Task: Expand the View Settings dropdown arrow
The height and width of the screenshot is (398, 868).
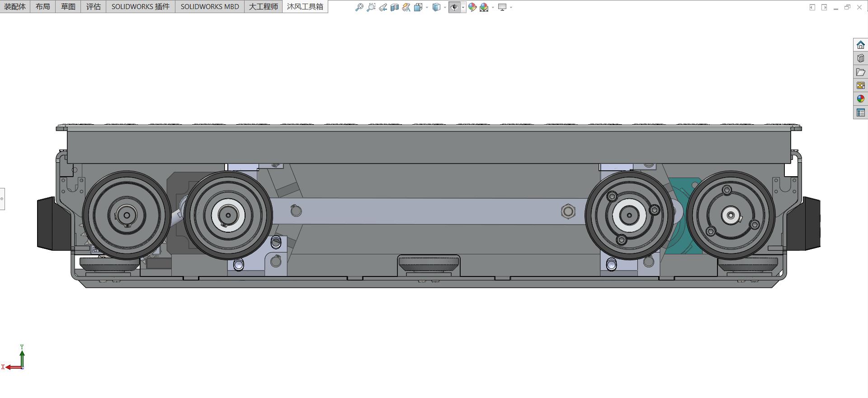Action: (x=511, y=7)
